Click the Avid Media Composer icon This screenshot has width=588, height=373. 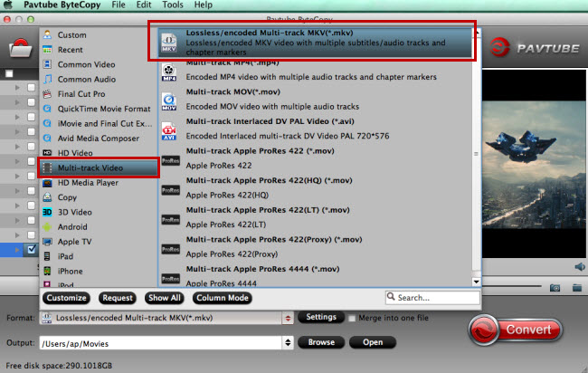47,139
